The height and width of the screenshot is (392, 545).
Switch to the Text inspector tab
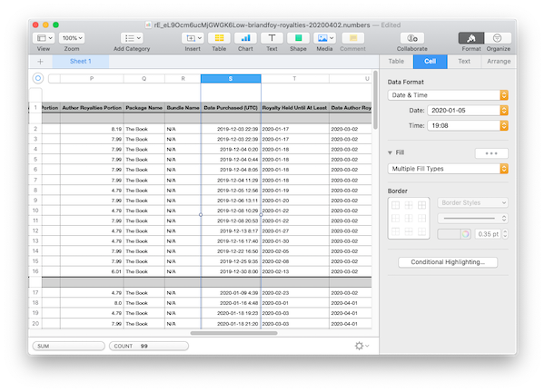click(463, 62)
